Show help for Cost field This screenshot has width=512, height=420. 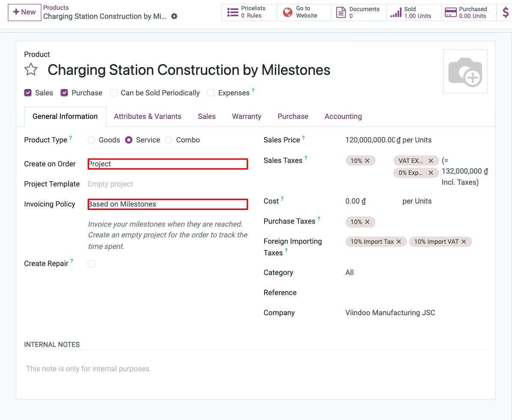point(282,198)
